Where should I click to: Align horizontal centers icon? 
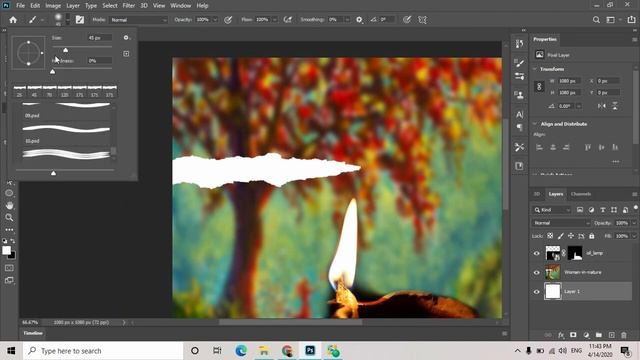[x=553, y=147]
